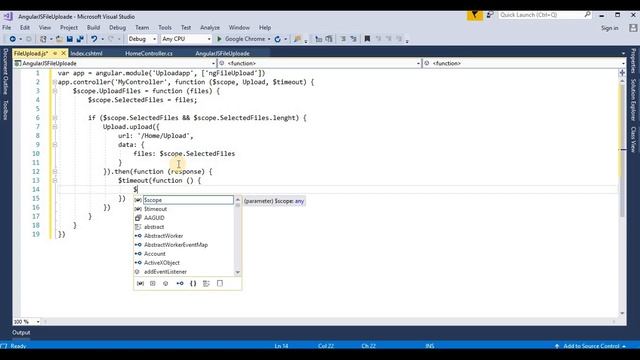Screen dimensions: 640x360
Task: Open the Toolbox side panel tab
Action: (5, 110)
